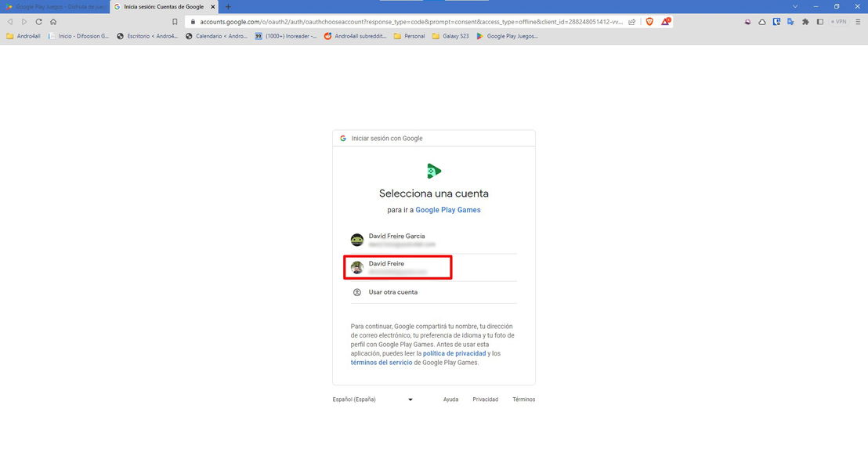The image size is (868, 470).
Task: Open Brave Shields lion icon
Action: 649,22
